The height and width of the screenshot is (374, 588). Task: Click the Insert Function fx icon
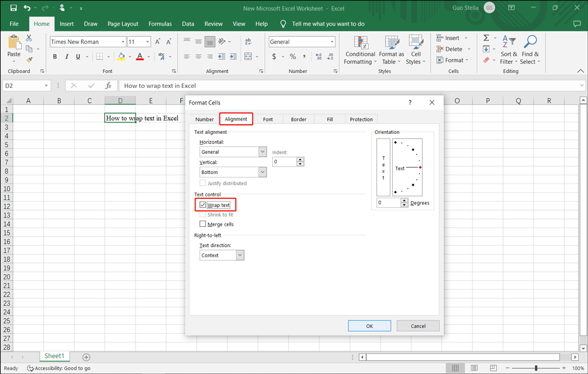tap(108, 86)
